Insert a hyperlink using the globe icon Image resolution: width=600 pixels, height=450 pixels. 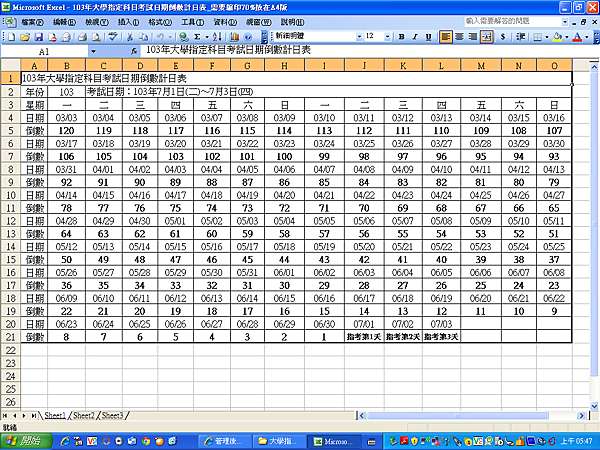coord(184,37)
